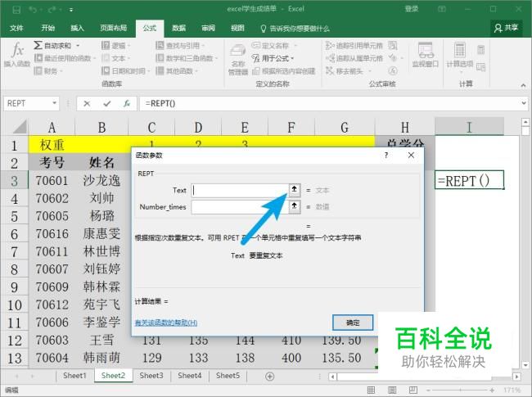
Task: Switch to Sheet3 tab
Action: (x=151, y=376)
